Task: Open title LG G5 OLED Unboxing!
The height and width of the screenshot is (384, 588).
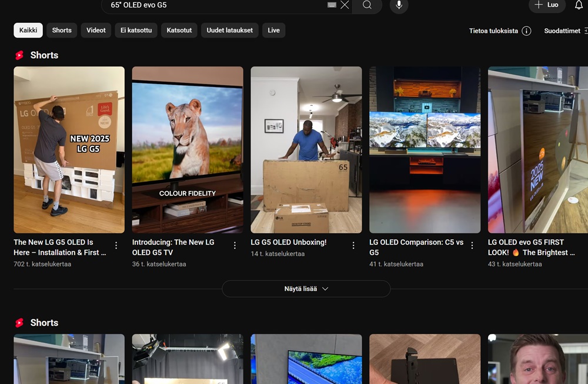Action: point(289,242)
